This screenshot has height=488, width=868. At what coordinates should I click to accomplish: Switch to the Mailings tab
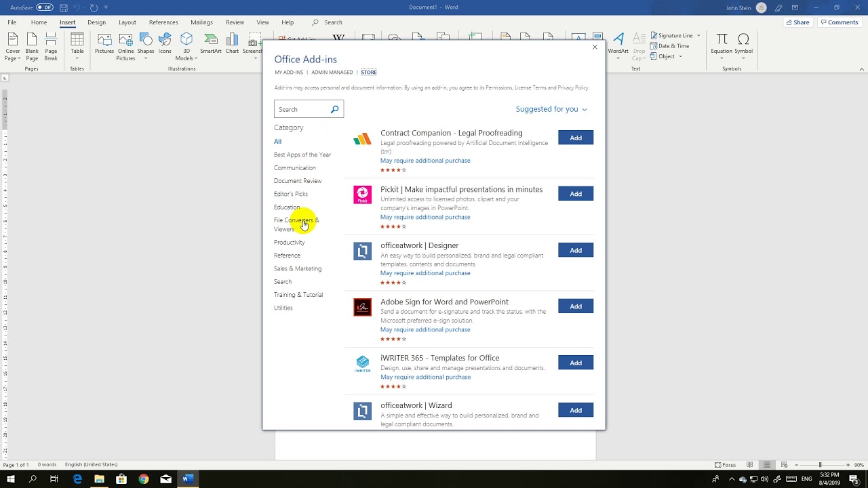coord(201,22)
